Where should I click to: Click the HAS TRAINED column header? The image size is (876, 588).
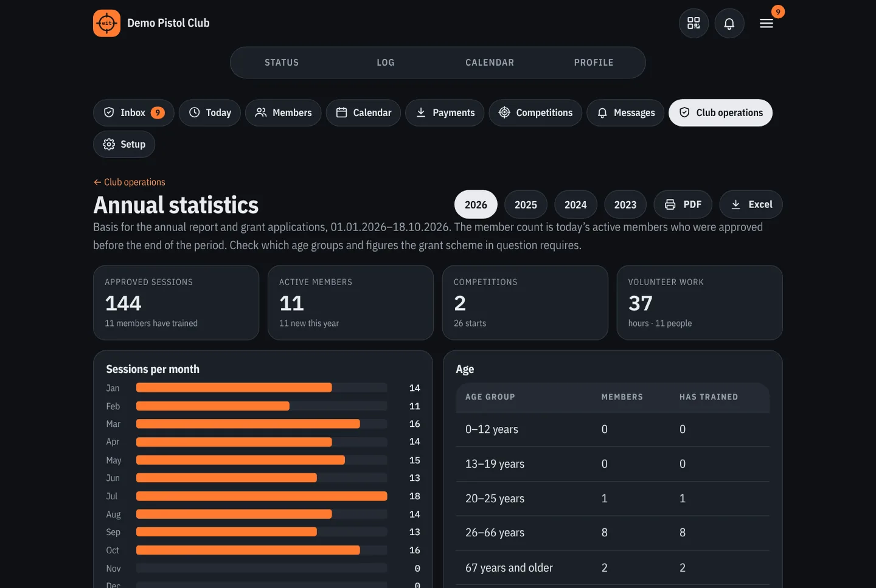(709, 397)
